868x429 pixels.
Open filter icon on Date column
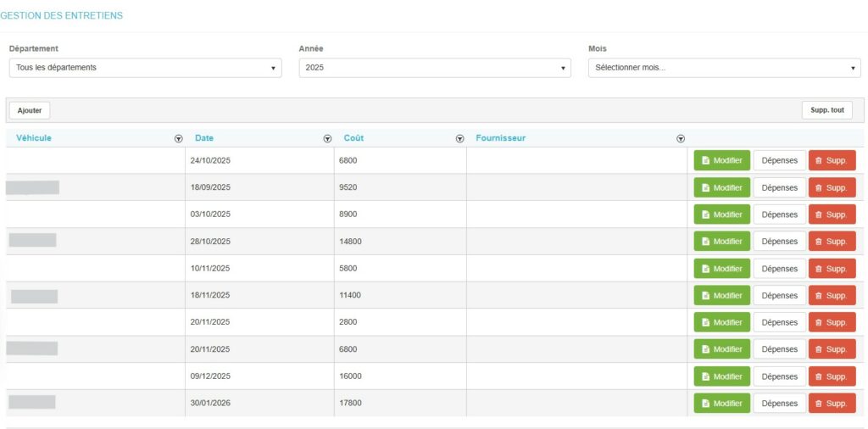(x=327, y=138)
